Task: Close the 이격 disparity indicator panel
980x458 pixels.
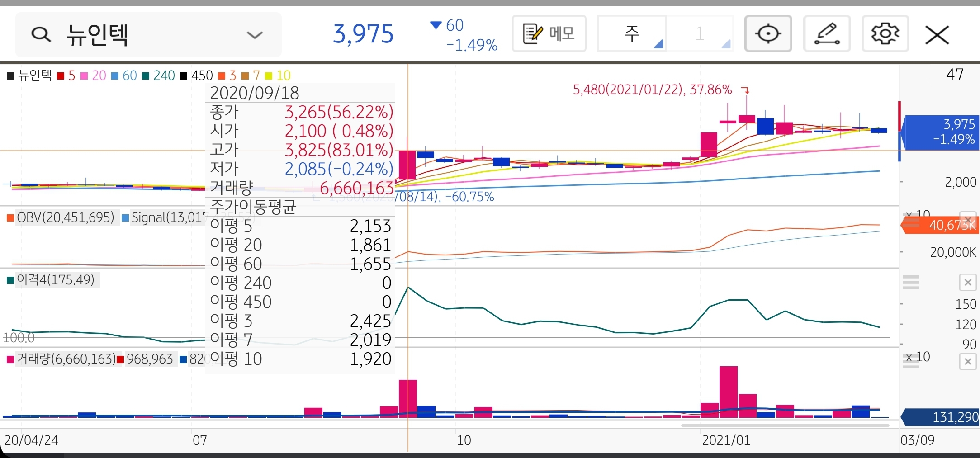Action: [x=968, y=283]
